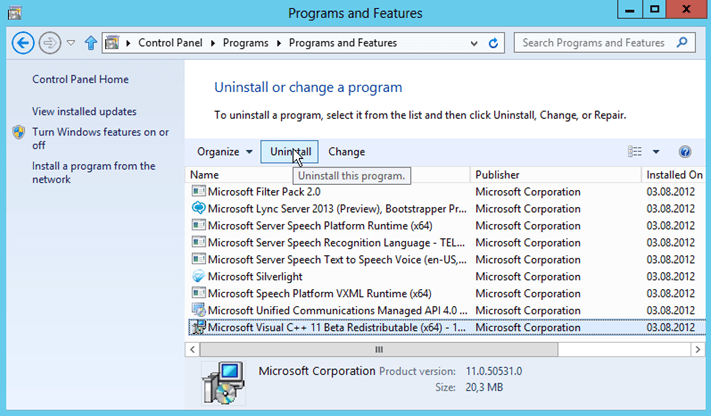Click the Microsoft Filter Pack 2.0 icon
Image resolution: width=711 pixels, height=416 pixels.
(x=198, y=191)
